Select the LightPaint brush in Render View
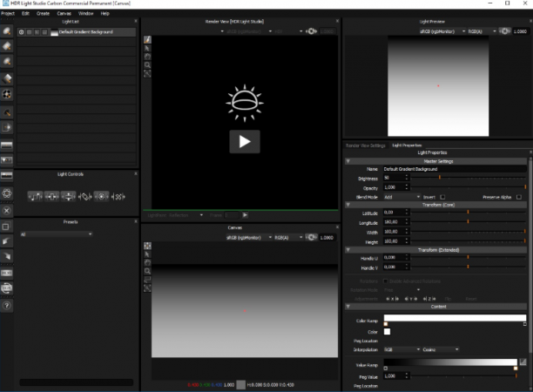The height and width of the screenshot is (392, 533). (x=147, y=39)
